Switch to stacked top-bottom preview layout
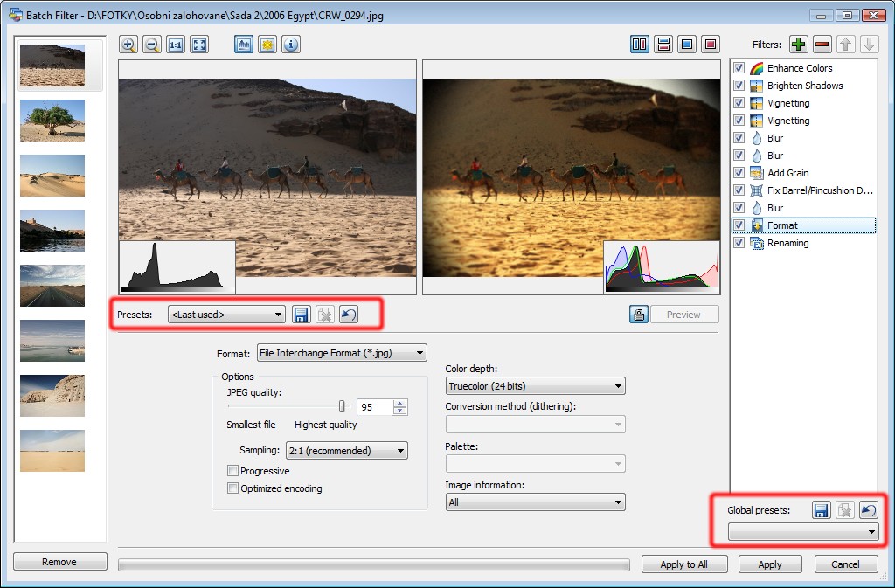The image size is (895, 588). point(663,45)
